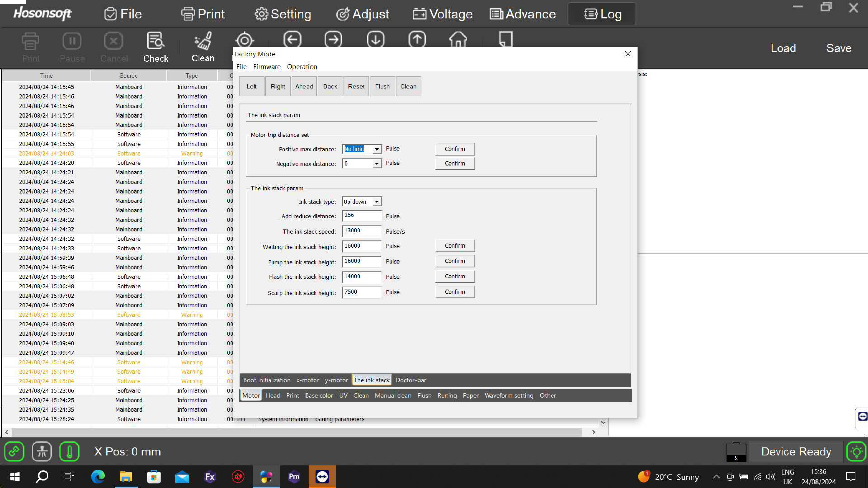Screen dimensions: 868x488
Task: Switch to the Doctor-bar tab
Action: tap(411, 380)
